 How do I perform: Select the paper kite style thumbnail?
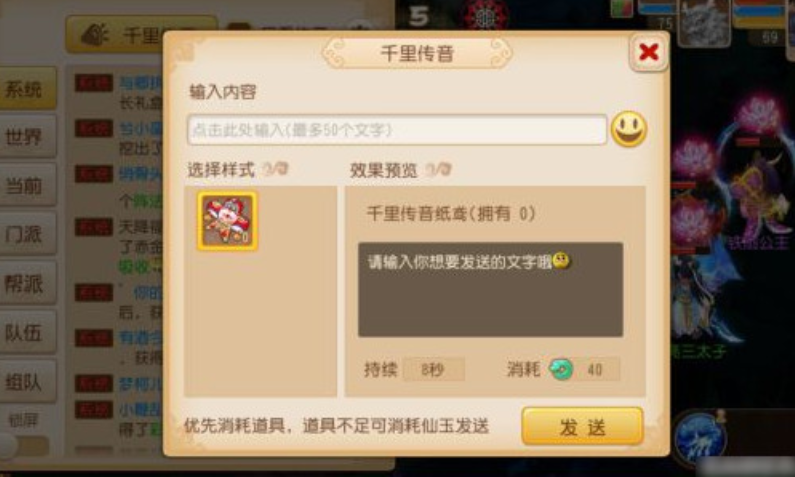228,221
